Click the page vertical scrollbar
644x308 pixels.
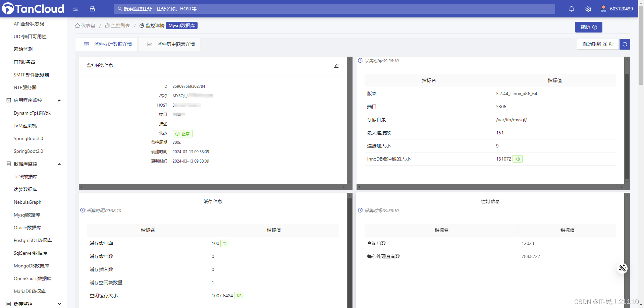tap(641, 45)
